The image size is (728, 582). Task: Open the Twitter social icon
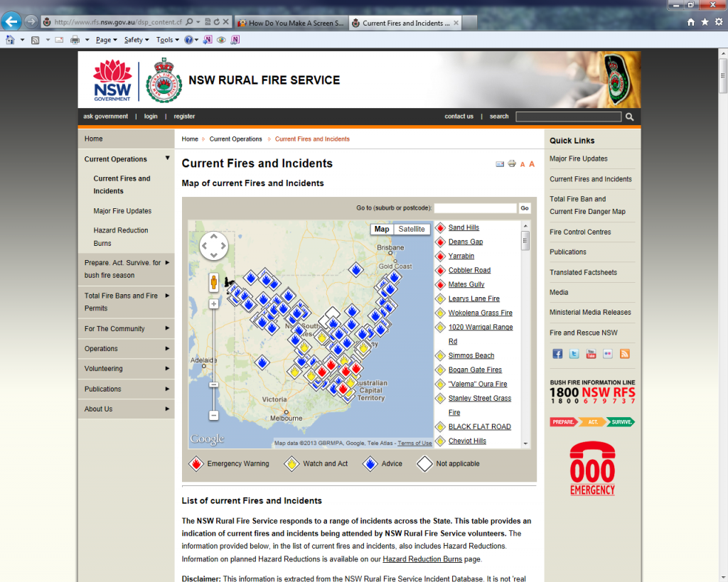click(x=574, y=354)
